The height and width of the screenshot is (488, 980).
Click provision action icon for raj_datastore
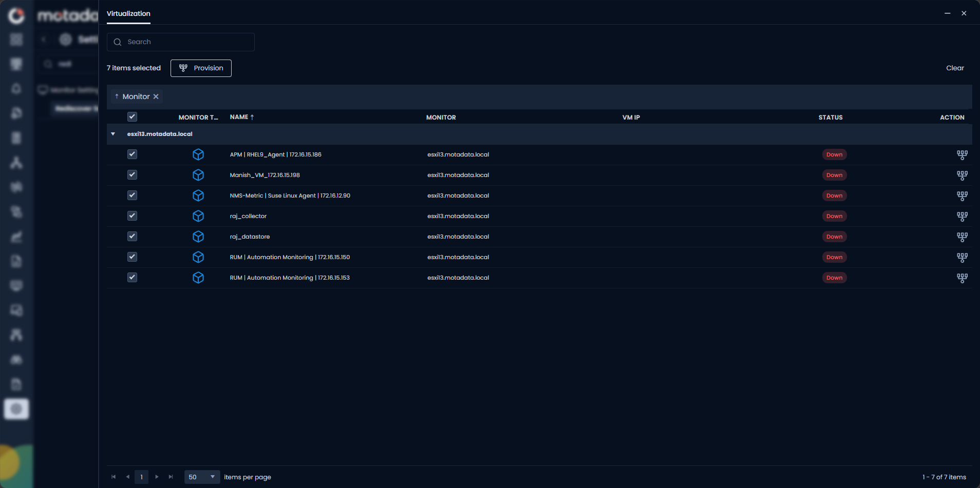coord(962,237)
